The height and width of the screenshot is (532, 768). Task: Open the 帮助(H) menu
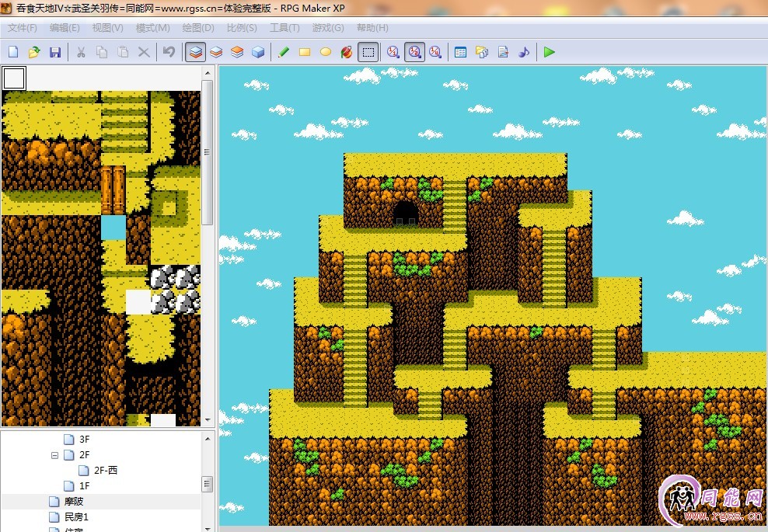pyautogui.click(x=372, y=28)
